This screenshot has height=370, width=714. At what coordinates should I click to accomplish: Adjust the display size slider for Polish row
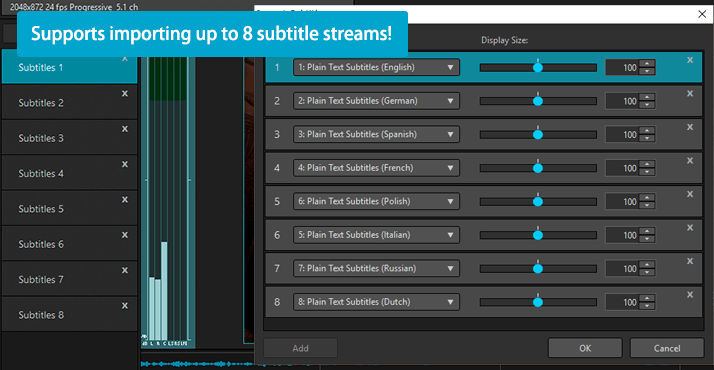point(538,202)
